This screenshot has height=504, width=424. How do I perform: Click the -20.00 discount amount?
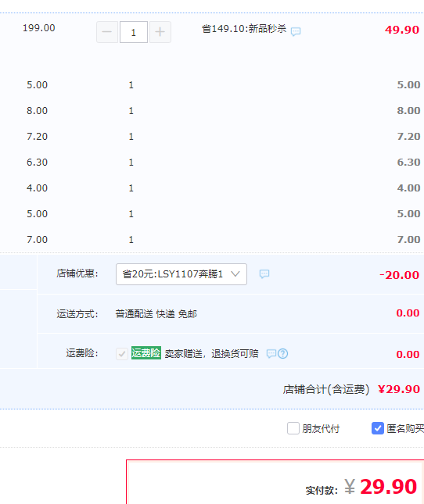399,275
